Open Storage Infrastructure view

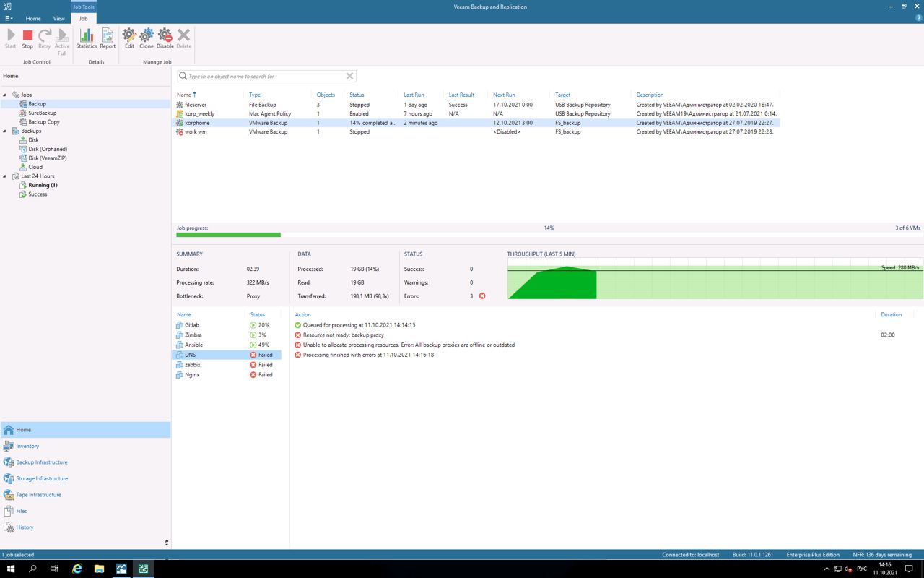(85, 478)
